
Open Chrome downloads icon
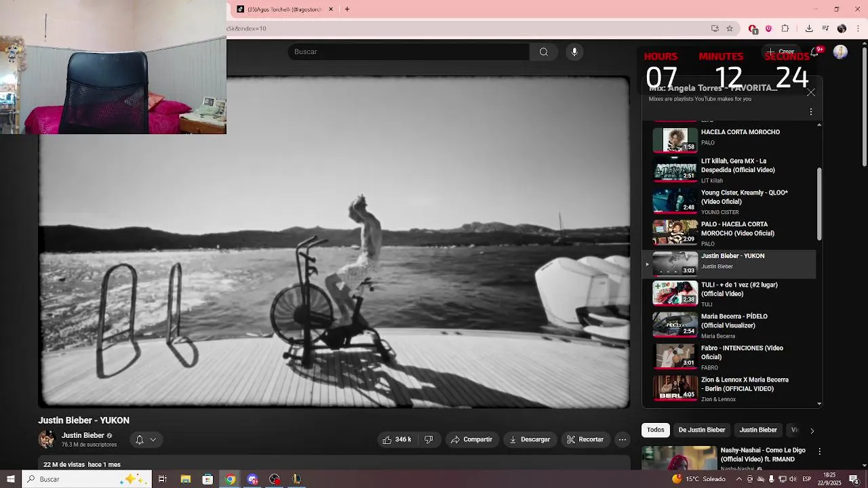coord(809,28)
